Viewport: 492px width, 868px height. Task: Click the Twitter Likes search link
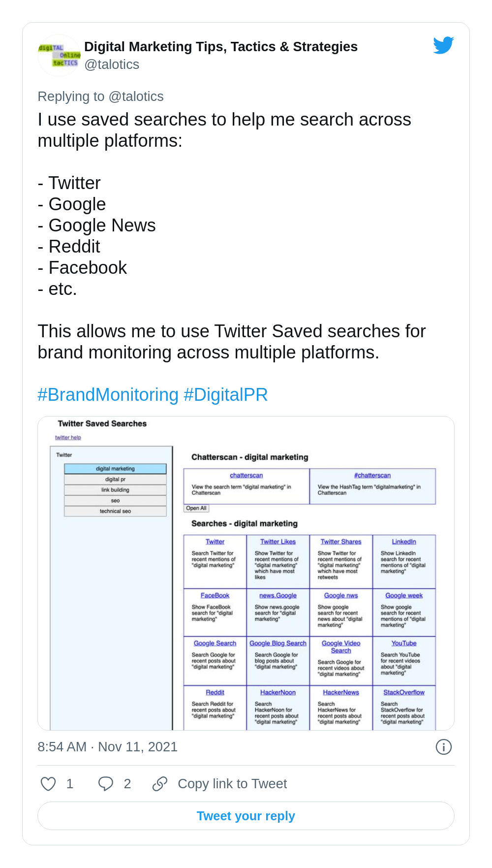[278, 542]
